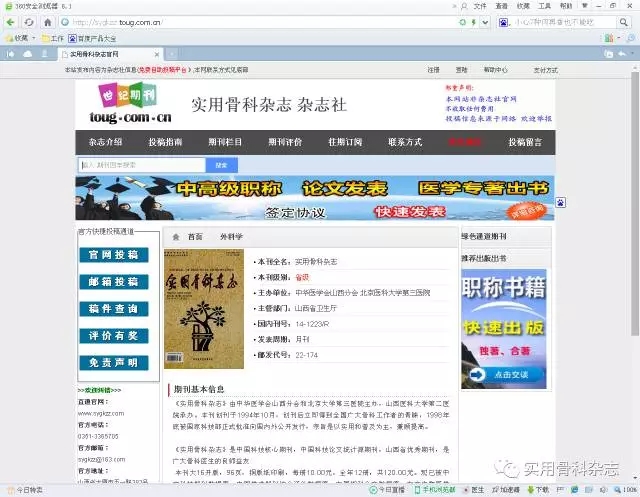Open the 查看 menu
The width and height of the screenshot is (640, 497).
tap(501, 6)
